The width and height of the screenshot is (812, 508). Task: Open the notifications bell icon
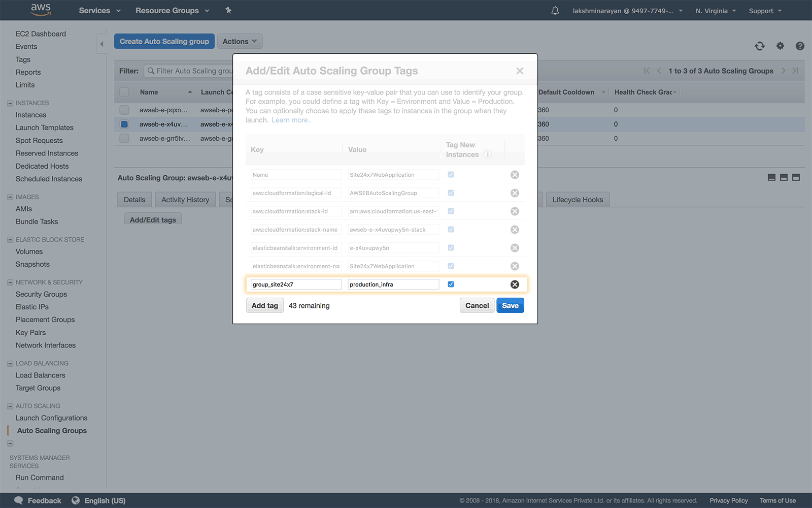pos(555,10)
